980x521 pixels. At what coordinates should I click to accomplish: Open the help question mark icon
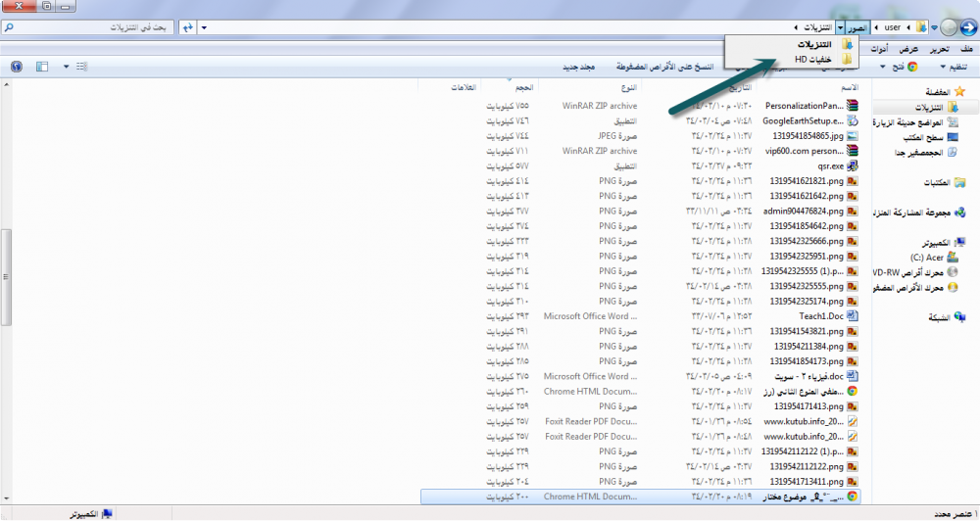pyautogui.click(x=16, y=67)
